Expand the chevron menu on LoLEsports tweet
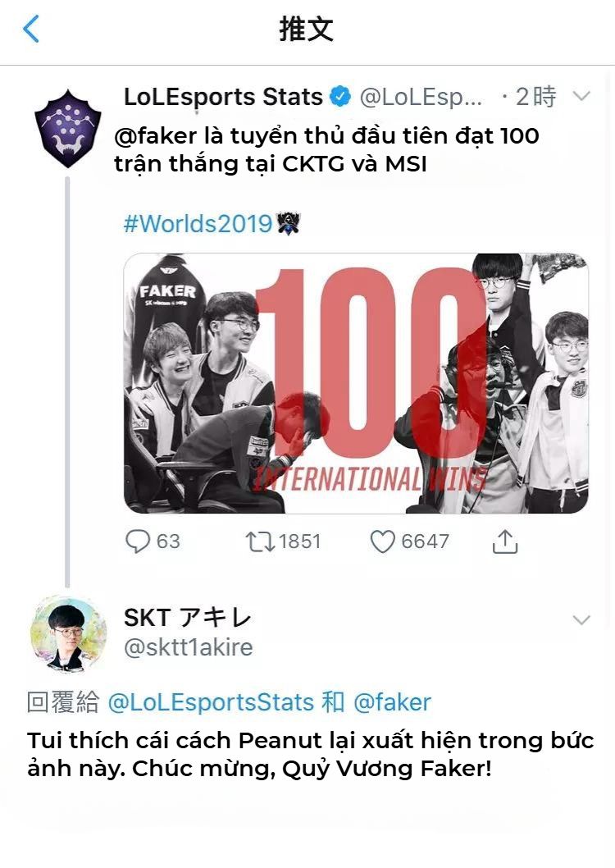The height and width of the screenshot is (868, 615). click(582, 96)
